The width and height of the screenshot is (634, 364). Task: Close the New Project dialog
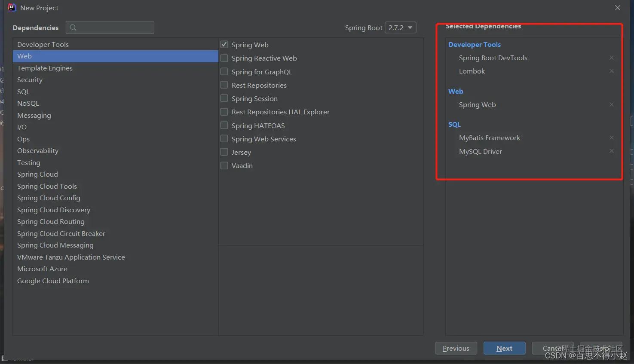(618, 8)
